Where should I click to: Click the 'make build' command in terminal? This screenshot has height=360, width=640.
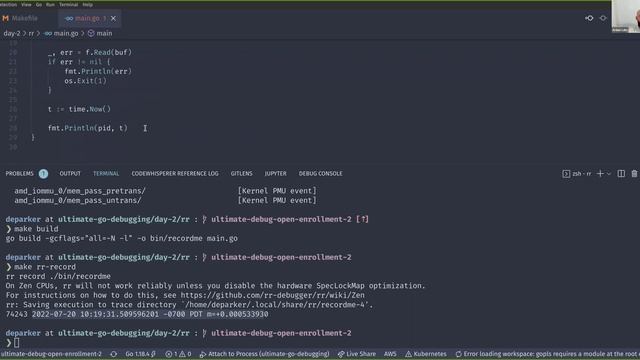pyautogui.click(x=36, y=229)
